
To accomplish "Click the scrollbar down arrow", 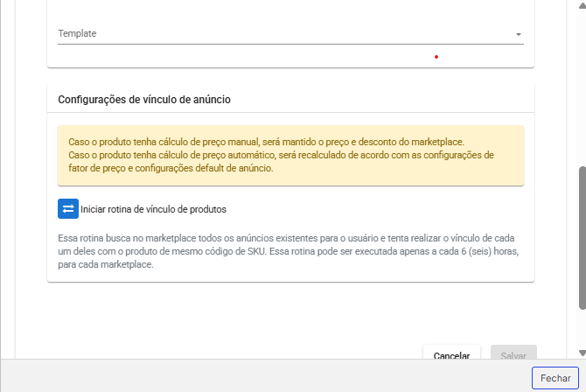I will click(x=582, y=353).
